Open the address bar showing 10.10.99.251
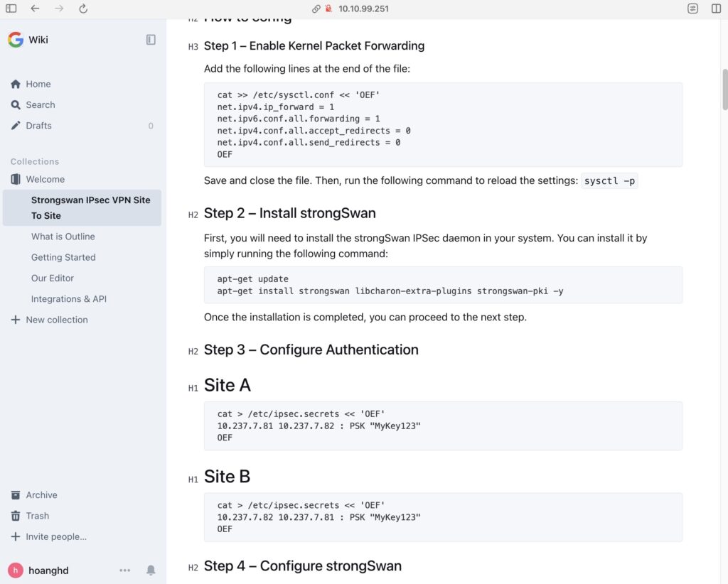 pyautogui.click(x=363, y=9)
